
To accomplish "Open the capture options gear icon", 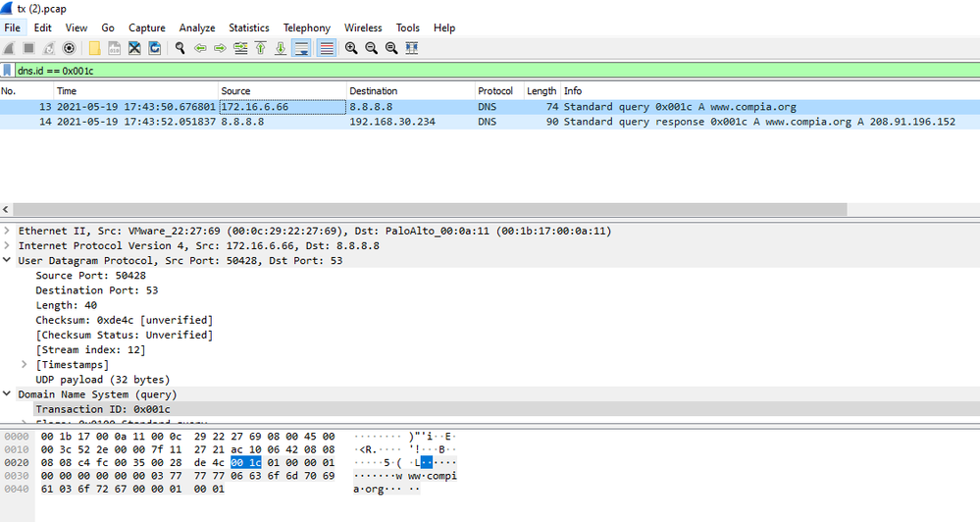I will [x=70, y=48].
